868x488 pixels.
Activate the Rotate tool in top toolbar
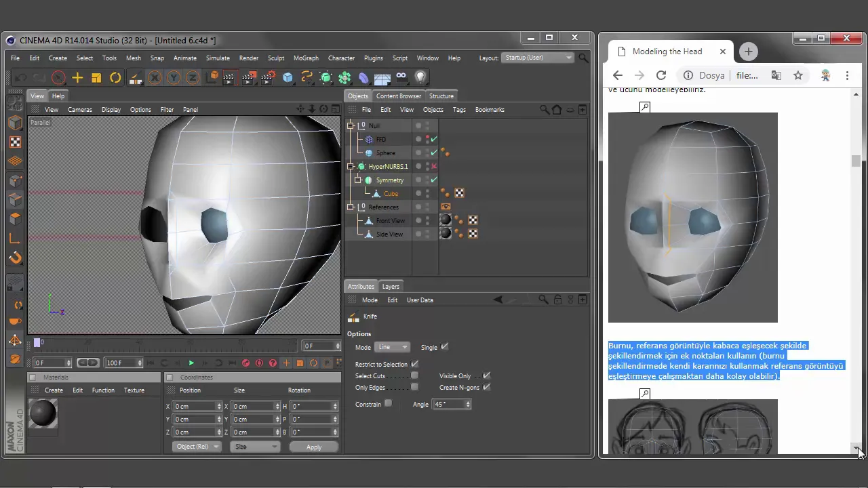click(x=115, y=78)
